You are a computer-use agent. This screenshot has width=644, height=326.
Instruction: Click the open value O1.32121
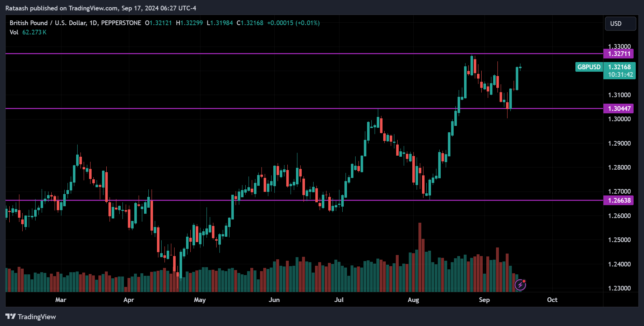click(x=158, y=23)
